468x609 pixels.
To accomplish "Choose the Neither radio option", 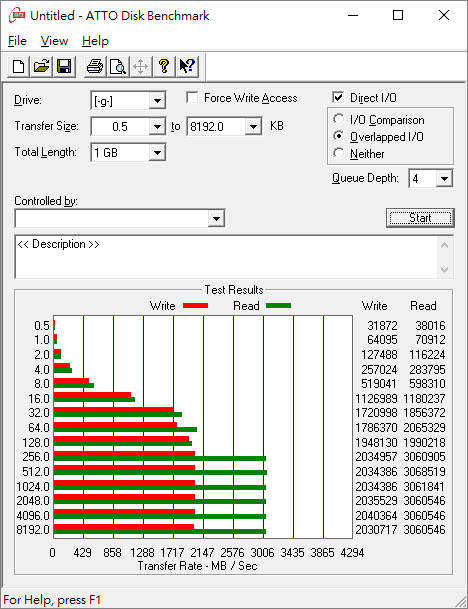I will tap(338, 153).
